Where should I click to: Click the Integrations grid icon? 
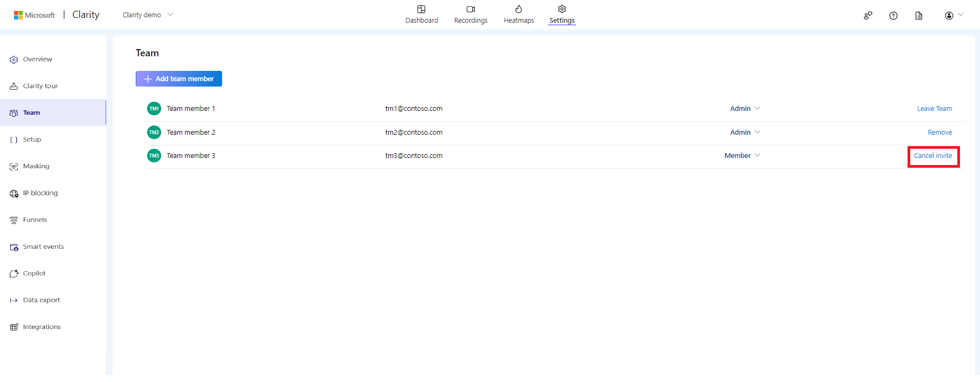[14, 327]
